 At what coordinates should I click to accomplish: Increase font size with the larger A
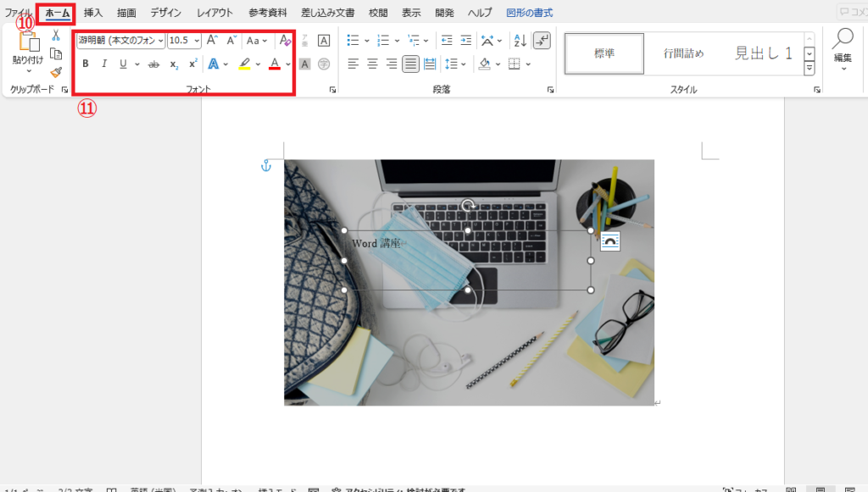[x=212, y=41]
